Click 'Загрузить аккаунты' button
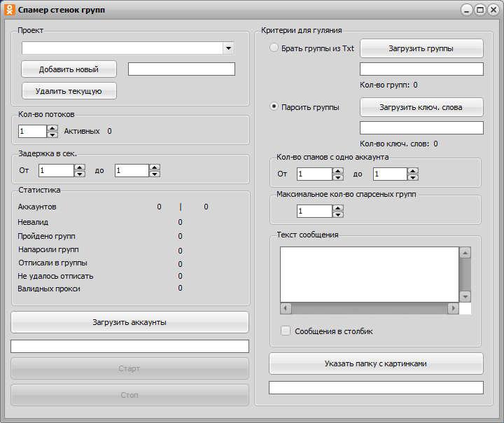Image resolution: width=504 pixels, height=423 pixels. [129, 322]
